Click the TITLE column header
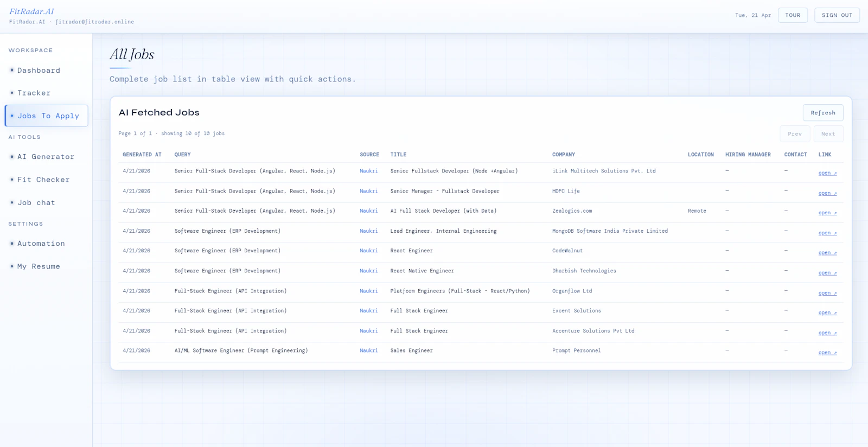 (x=398, y=155)
